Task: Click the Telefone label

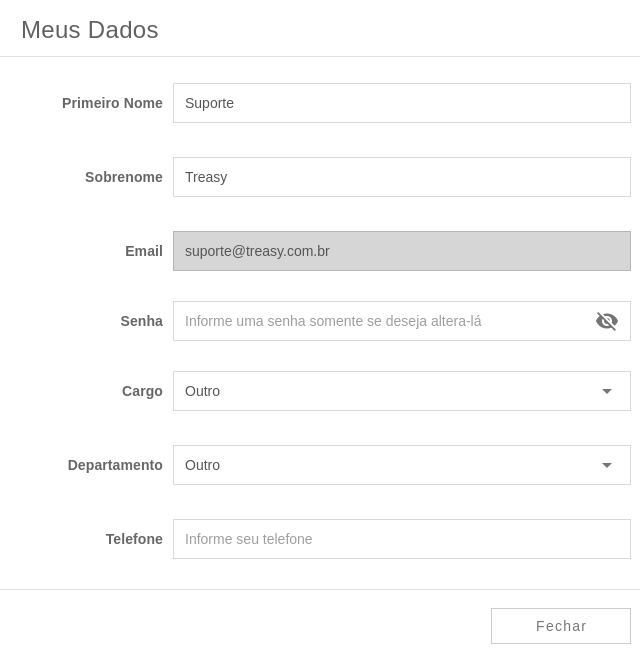Action: 134,539
